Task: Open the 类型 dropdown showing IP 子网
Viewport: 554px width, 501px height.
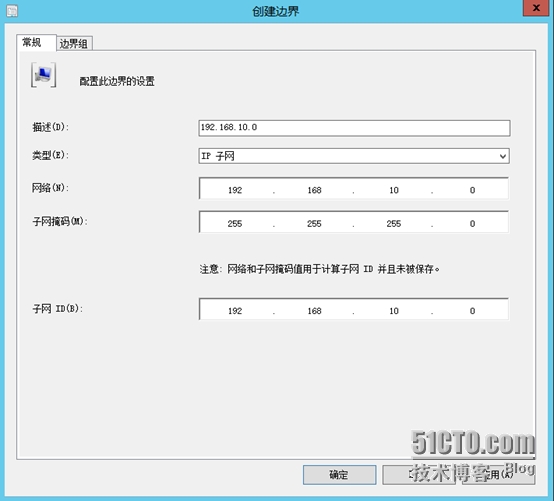Action: click(354, 156)
